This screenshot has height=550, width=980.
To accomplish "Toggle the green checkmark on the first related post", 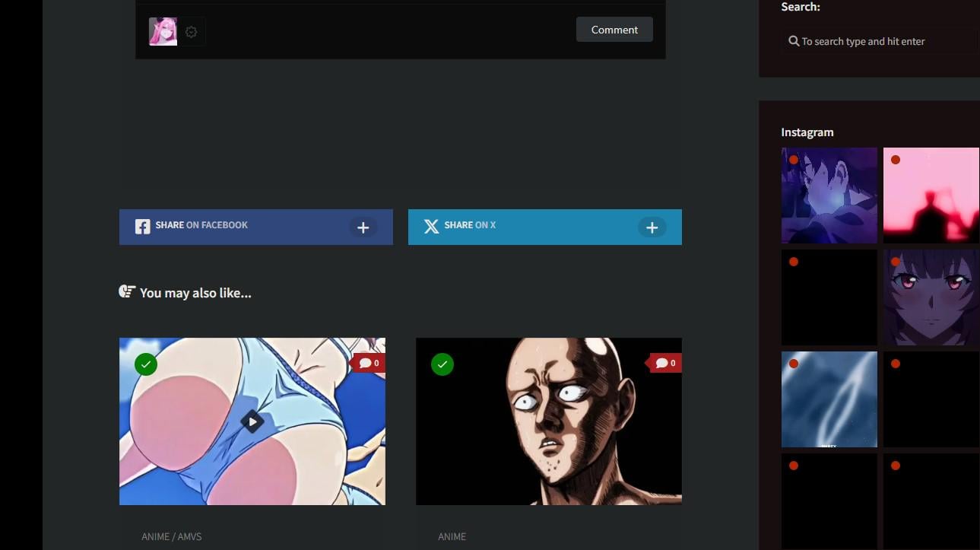I will coord(146,364).
